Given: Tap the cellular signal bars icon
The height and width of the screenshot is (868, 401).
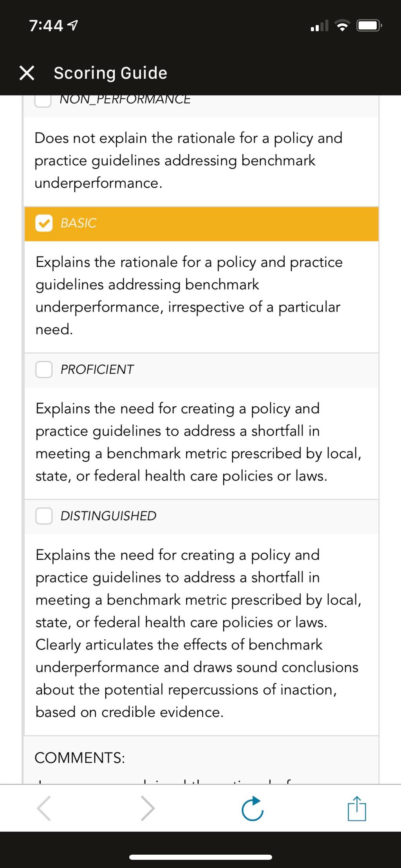Looking at the screenshot, I should pyautogui.click(x=319, y=26).
